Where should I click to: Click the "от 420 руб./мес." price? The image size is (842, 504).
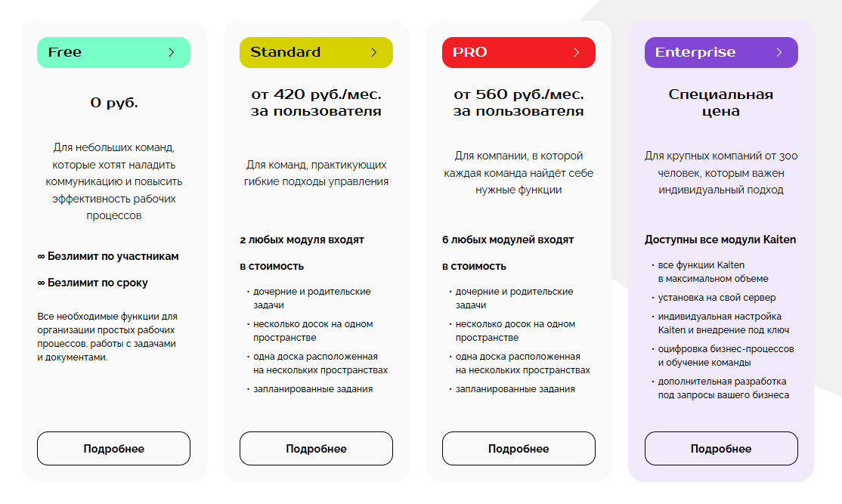click(x=316, y=95)
